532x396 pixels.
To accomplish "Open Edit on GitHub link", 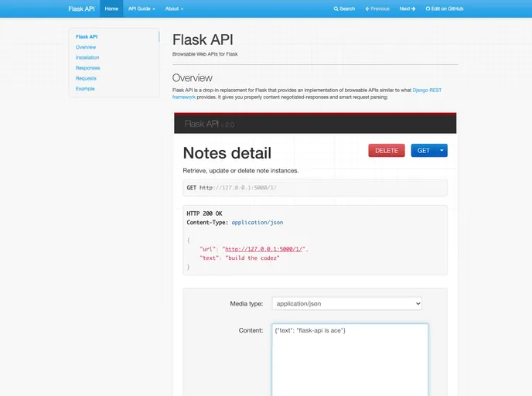I will (445, 9).
